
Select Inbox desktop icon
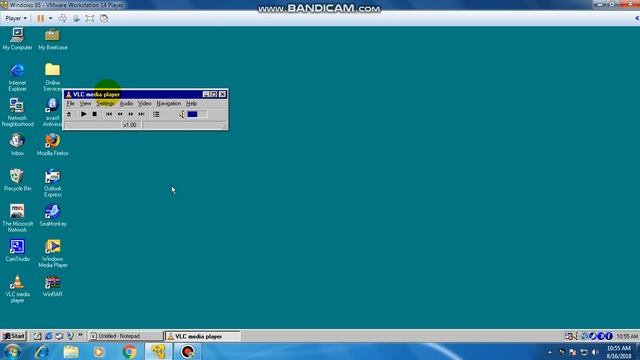tap(17, 145)
